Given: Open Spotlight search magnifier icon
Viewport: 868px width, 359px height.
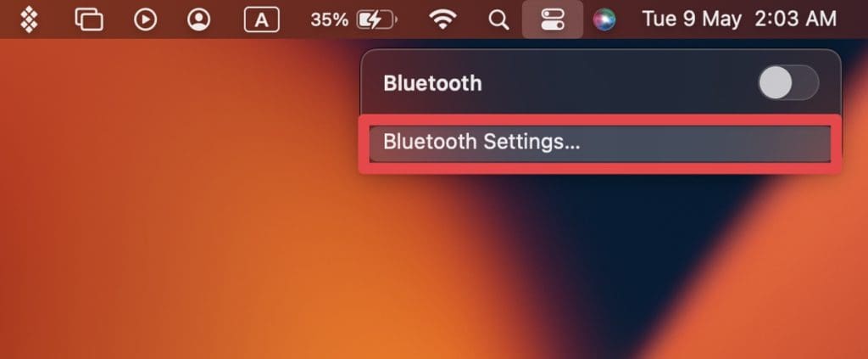Looking at the screenshot, I should [x=498, y=20].
